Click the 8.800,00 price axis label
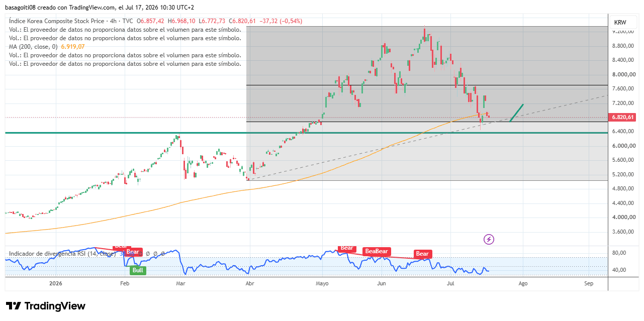 [623, 46]
